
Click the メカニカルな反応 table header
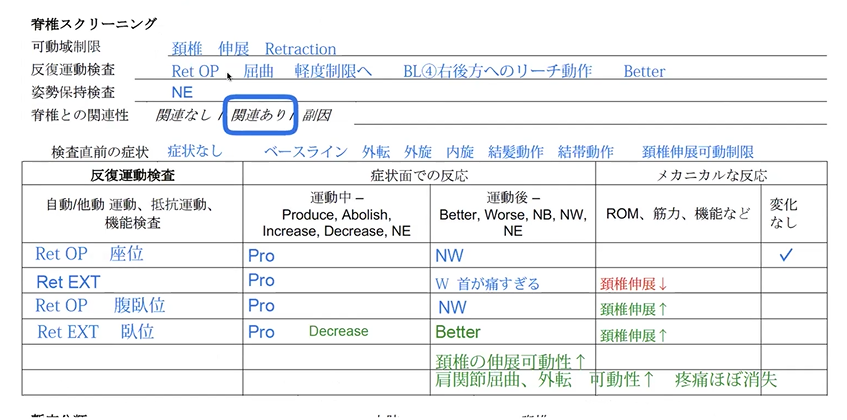tap(712, 174)
